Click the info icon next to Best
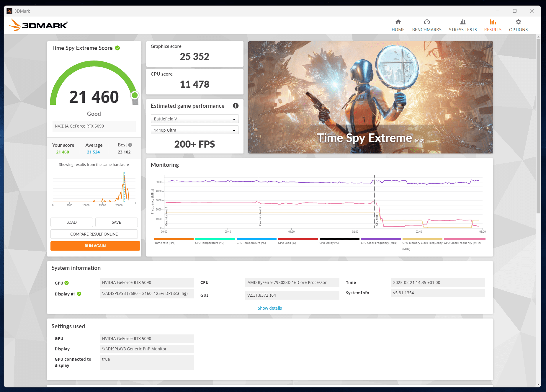 coord(130,145)
